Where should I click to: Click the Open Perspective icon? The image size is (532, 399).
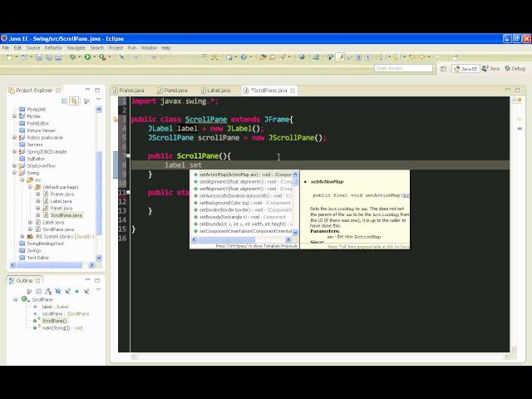(x=443, y=69)
